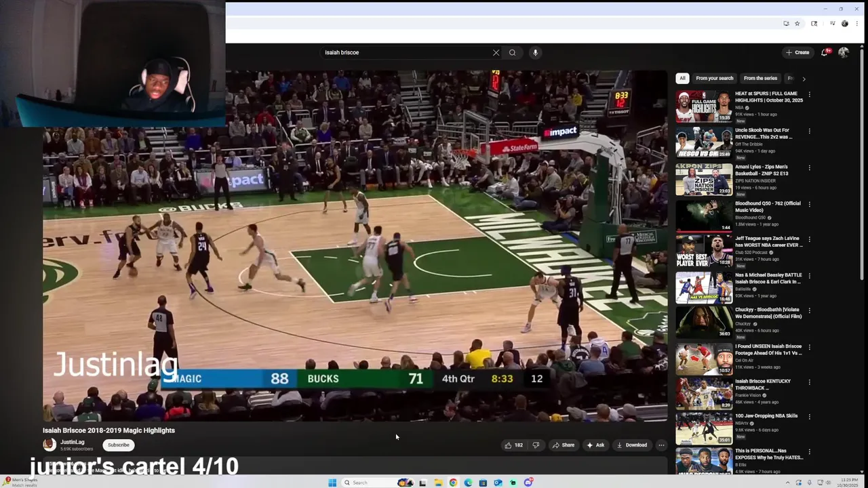
Task: Open 'Nas & Michael Beasley BATTLE' title
Action: (x=768, y=279)
